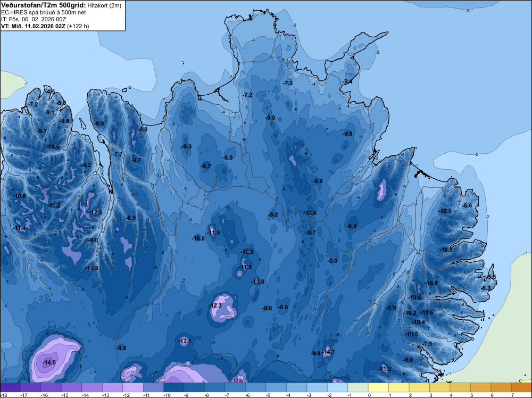Click the temperature value '-6.6'

point(467,205)
